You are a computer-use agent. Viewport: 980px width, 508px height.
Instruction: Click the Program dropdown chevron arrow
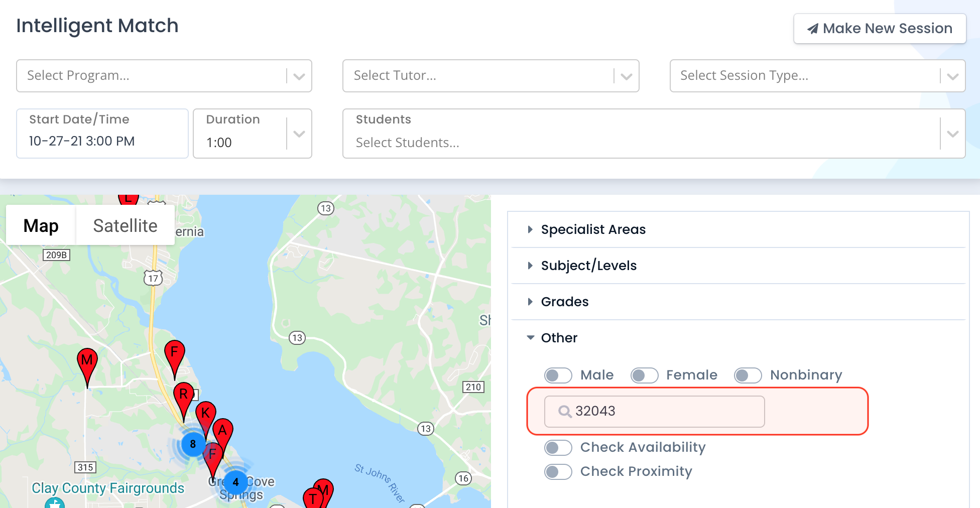pyautogui.click(x=299, y=76)
